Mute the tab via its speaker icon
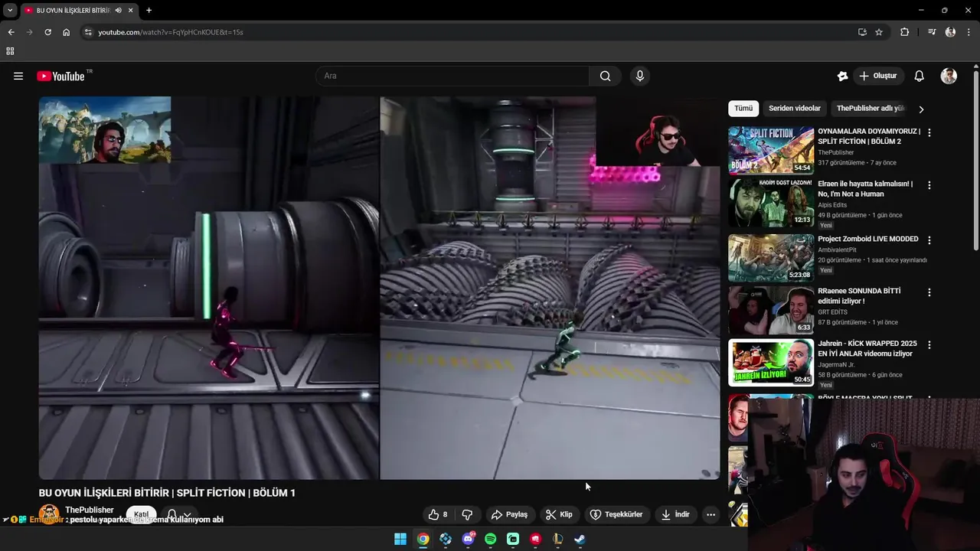This screenshot has width=980, height=551. [x=119, y=11]
